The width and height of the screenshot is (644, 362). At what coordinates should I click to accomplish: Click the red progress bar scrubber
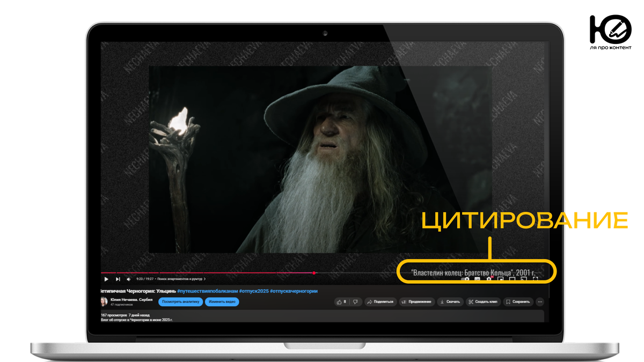[x=314, y=273]
